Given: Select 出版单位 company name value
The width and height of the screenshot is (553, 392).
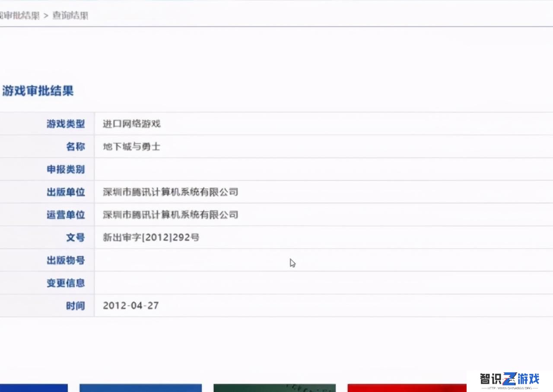Looking at the screenshot, I should tap(171, 192).
